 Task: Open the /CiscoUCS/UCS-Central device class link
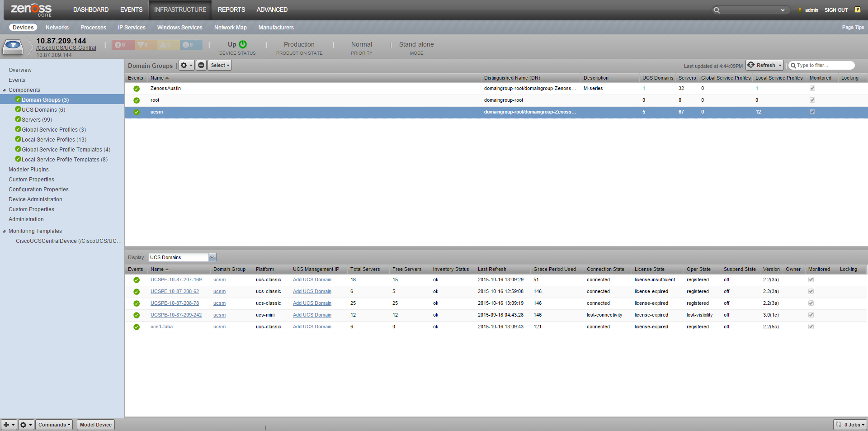66,48
